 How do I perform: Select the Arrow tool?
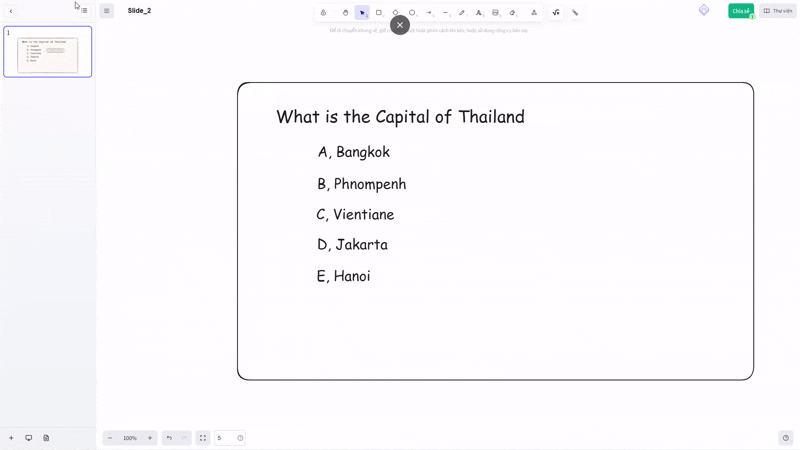point(429,13)
